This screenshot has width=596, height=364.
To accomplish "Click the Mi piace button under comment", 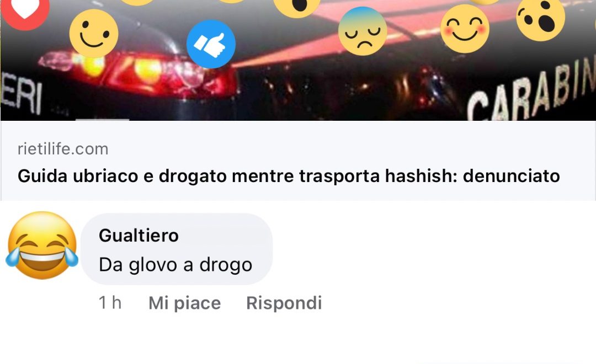I will tap(185, 303).
